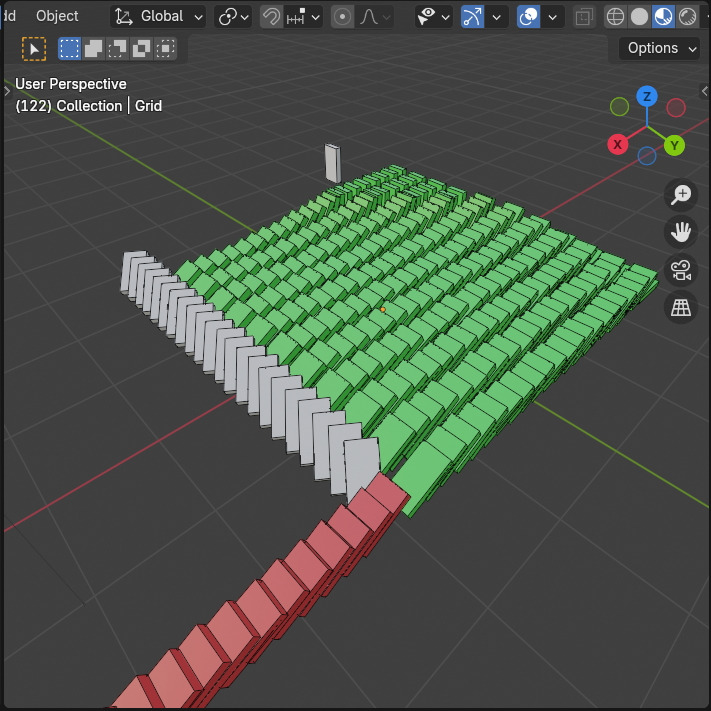Click the zoom view magnifier button
The height and width of the screenshot is (711, 711).
681,195
